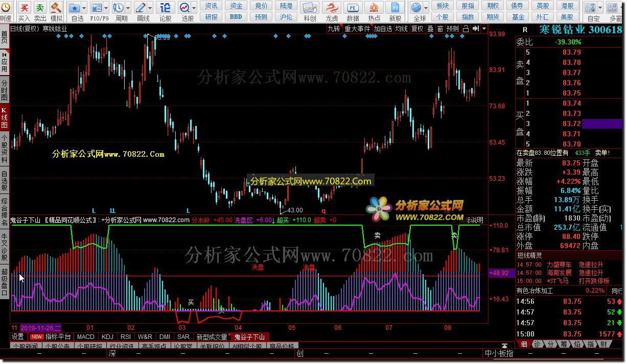
Task: Open the 自选 favorites folder icon
Action: click(75, 8)
